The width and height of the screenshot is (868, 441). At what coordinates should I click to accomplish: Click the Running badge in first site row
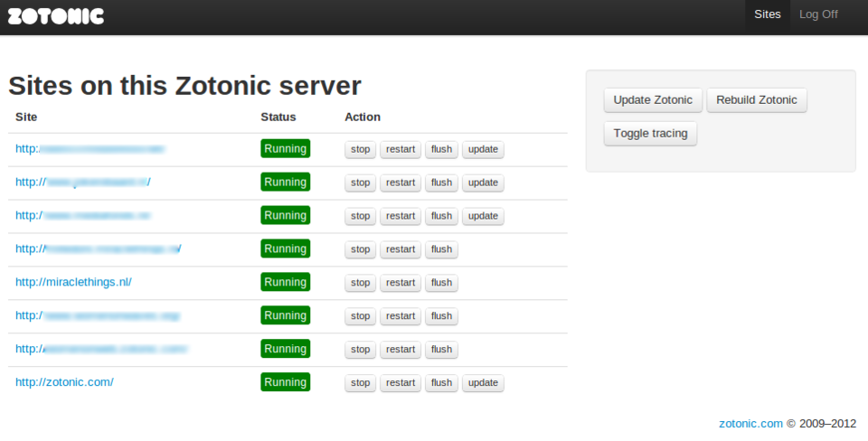pyautogui.click(x=285, y=149)
